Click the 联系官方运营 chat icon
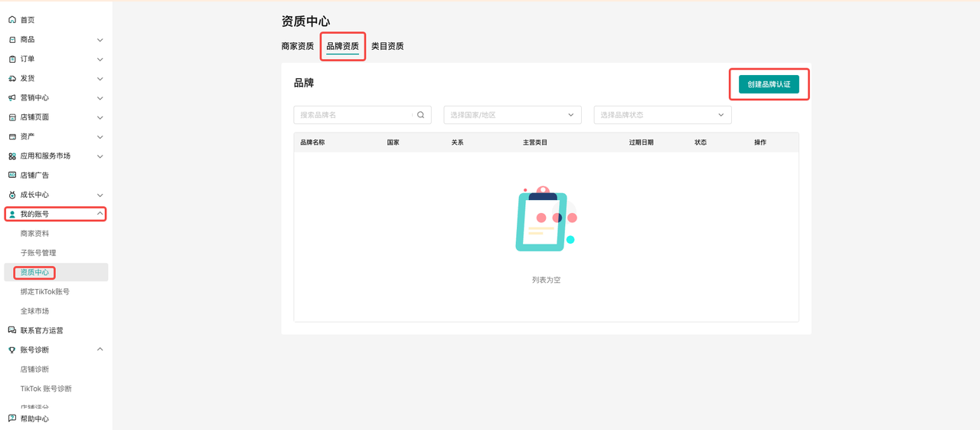Screen dimensions: 980x430 [x=12, y=330]
